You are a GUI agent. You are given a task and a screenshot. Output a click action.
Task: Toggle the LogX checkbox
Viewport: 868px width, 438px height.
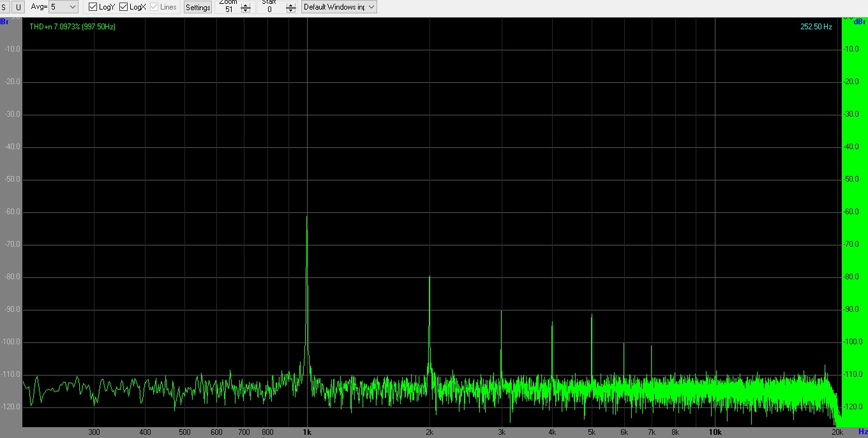tap(133, 7)
